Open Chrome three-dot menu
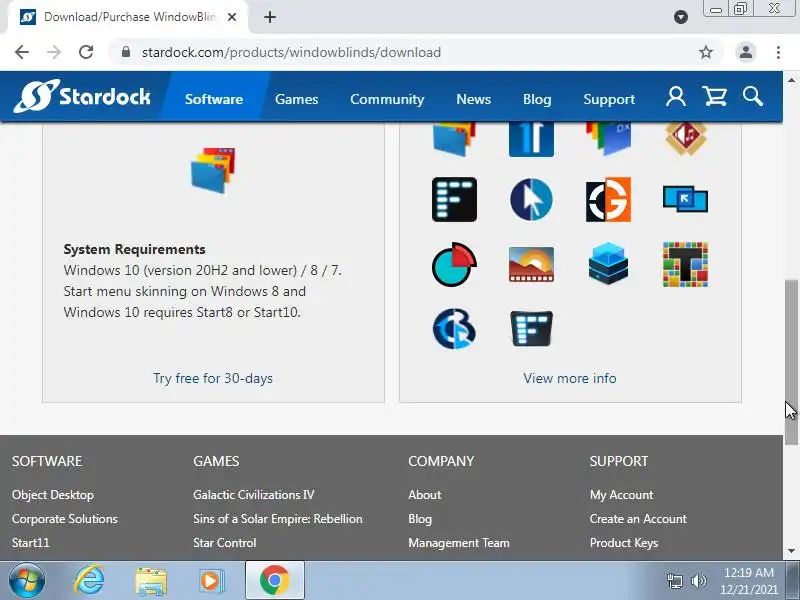The height and width of the screenshot is (600, 800). click(778, 52)
